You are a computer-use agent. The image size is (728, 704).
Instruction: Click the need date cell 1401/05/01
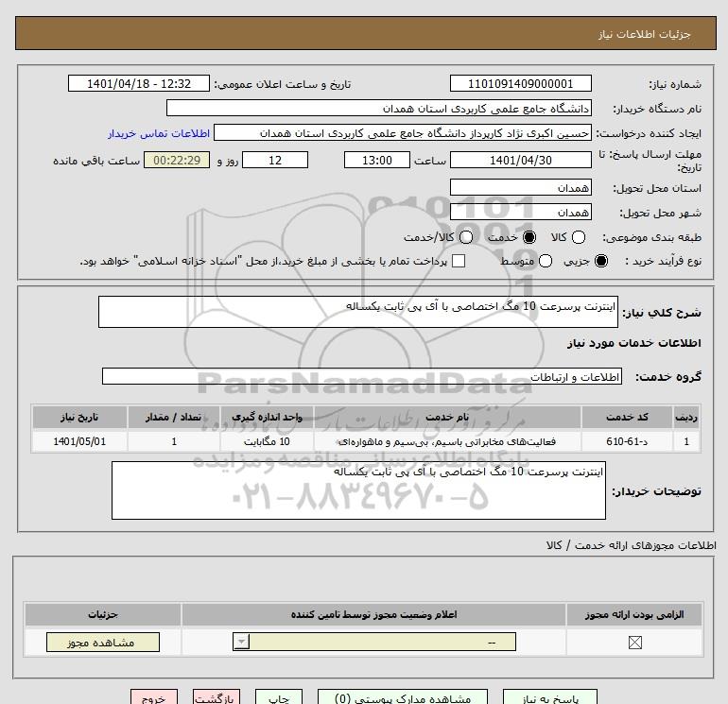click(79, 441)
